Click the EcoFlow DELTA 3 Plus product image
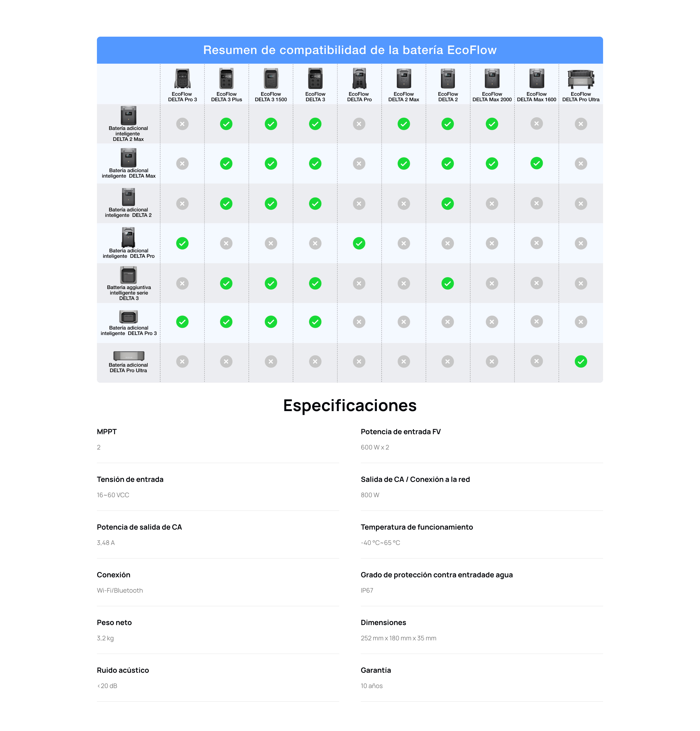 pos(226,79)
